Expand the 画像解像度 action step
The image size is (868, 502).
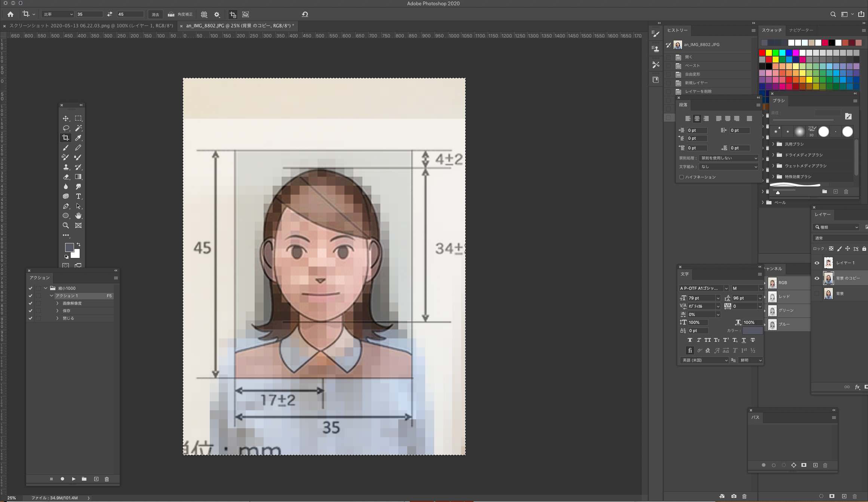tap(57, 303)
